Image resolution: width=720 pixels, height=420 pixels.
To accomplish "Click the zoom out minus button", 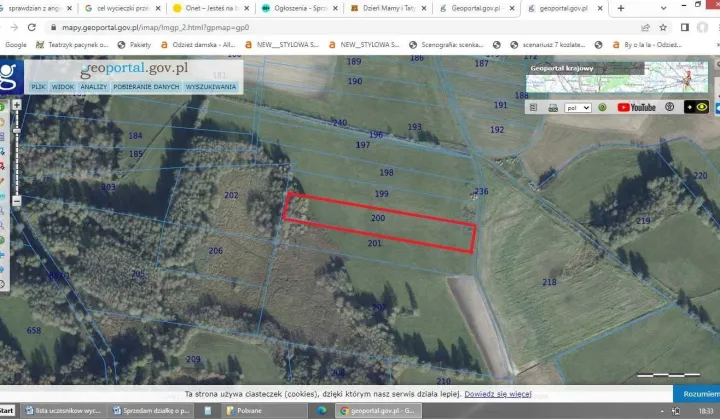I will (17, 201).
